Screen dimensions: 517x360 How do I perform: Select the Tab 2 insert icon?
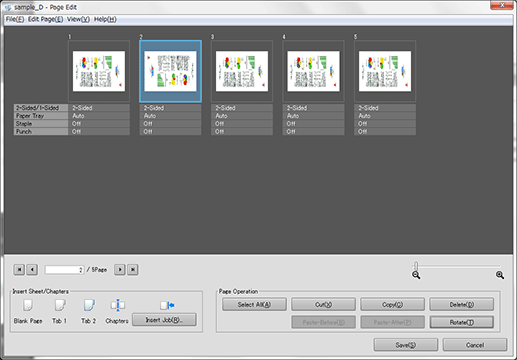[89, 305]
